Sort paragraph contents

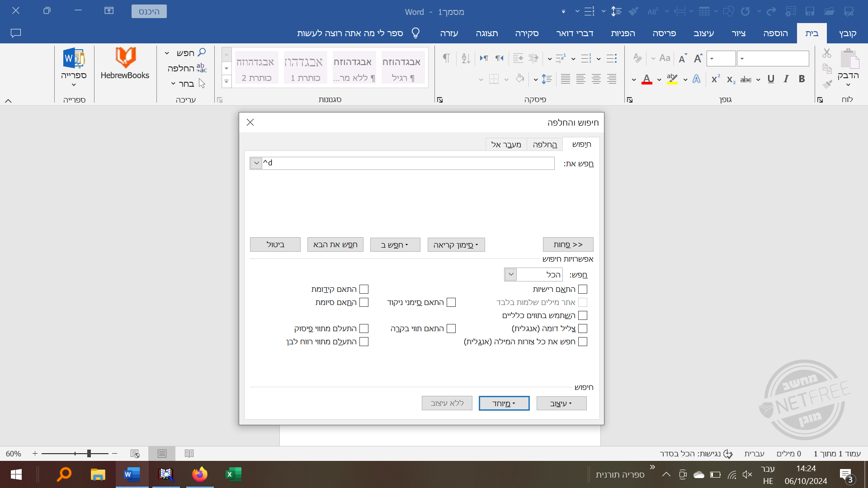point(466,58)
